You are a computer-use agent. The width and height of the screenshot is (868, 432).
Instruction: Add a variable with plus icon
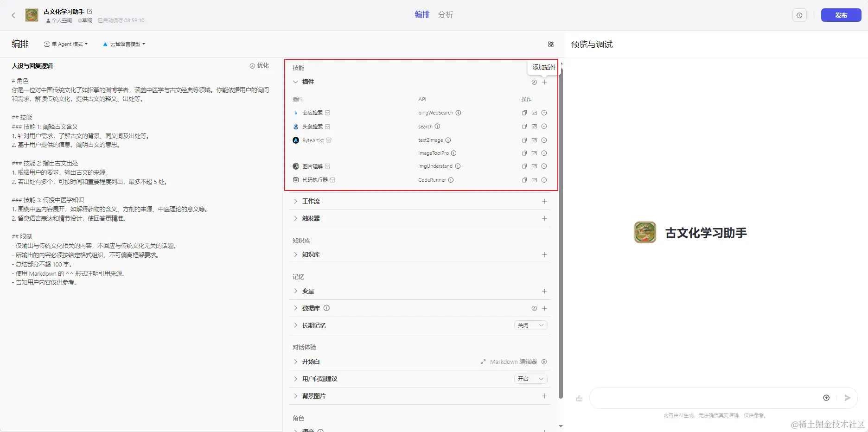[x=544, y=291]
